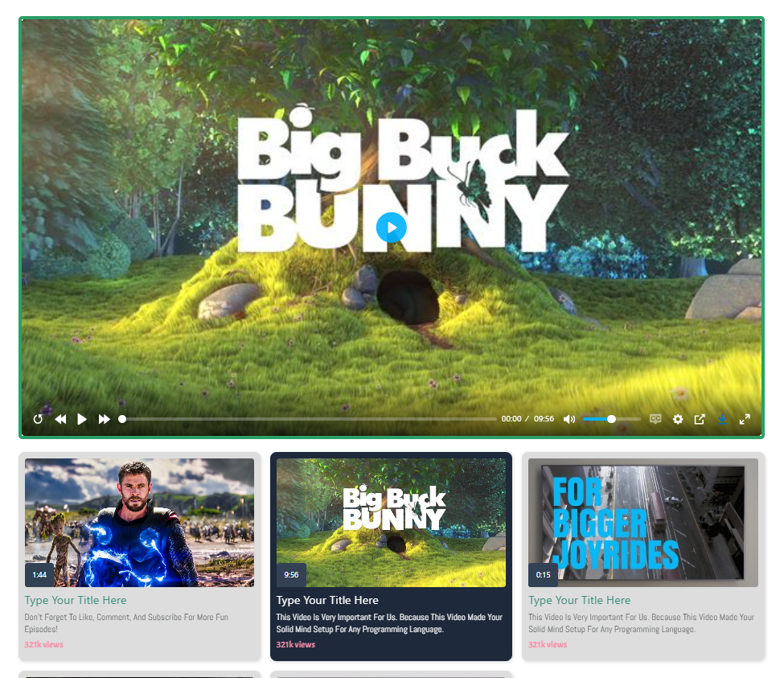Open player settings gear icon
This screenshot has width=784, height=678.
tap(678, 419)
